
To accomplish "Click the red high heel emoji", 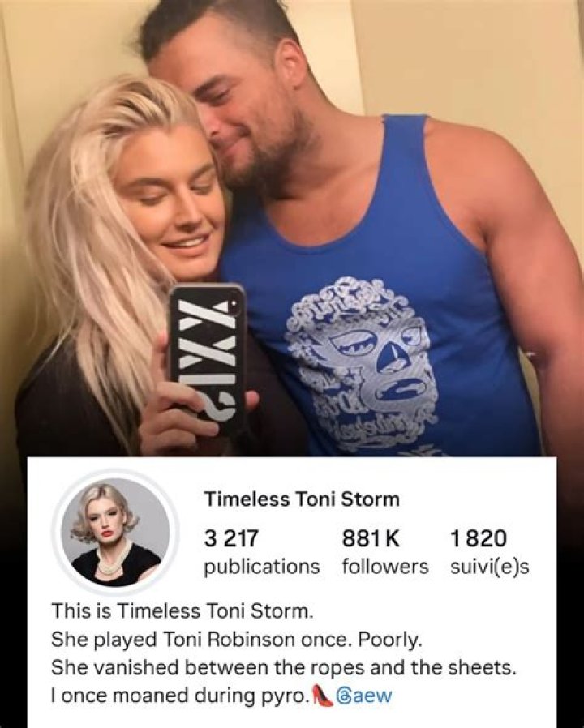I will pyautogui.click(x=324, y=695).
